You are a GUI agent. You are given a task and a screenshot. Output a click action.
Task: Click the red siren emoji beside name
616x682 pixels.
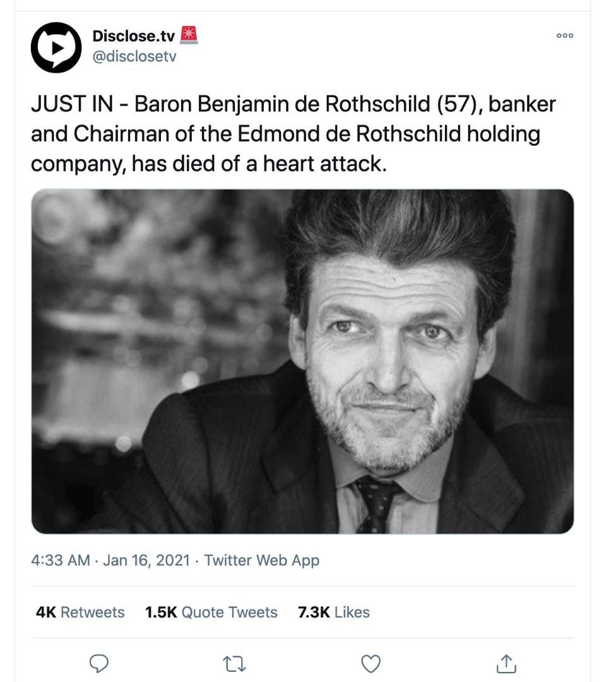click(x=189, y=35)
